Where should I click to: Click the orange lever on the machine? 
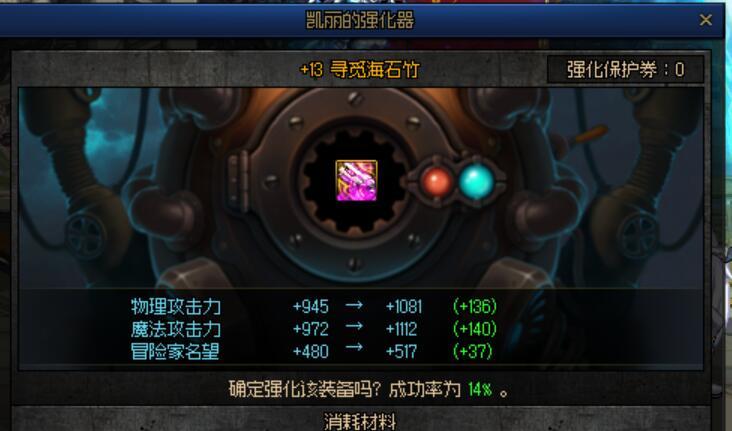590,135
